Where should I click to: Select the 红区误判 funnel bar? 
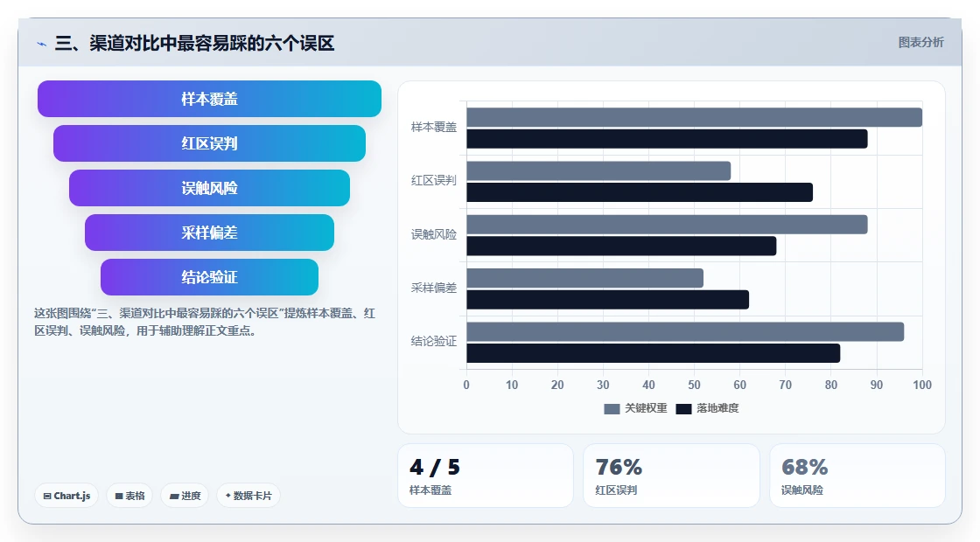pyautogui.click(x=209, y=143)
